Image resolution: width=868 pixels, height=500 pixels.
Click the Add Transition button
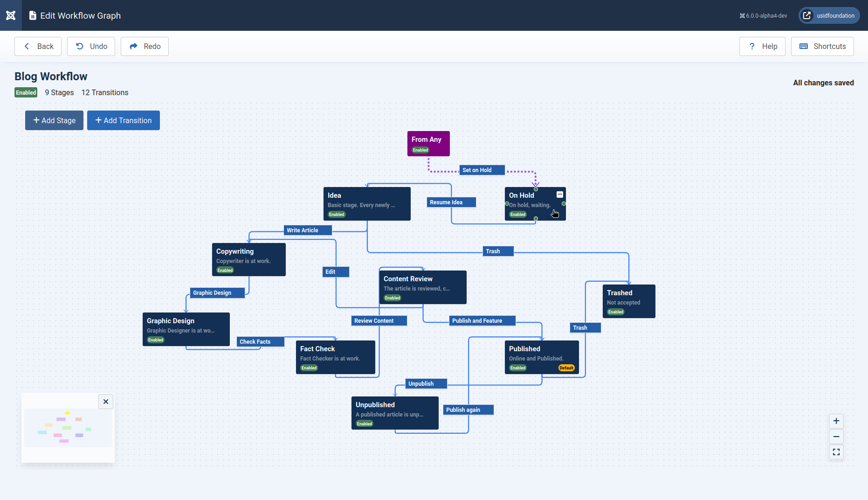tap(123, 120)
